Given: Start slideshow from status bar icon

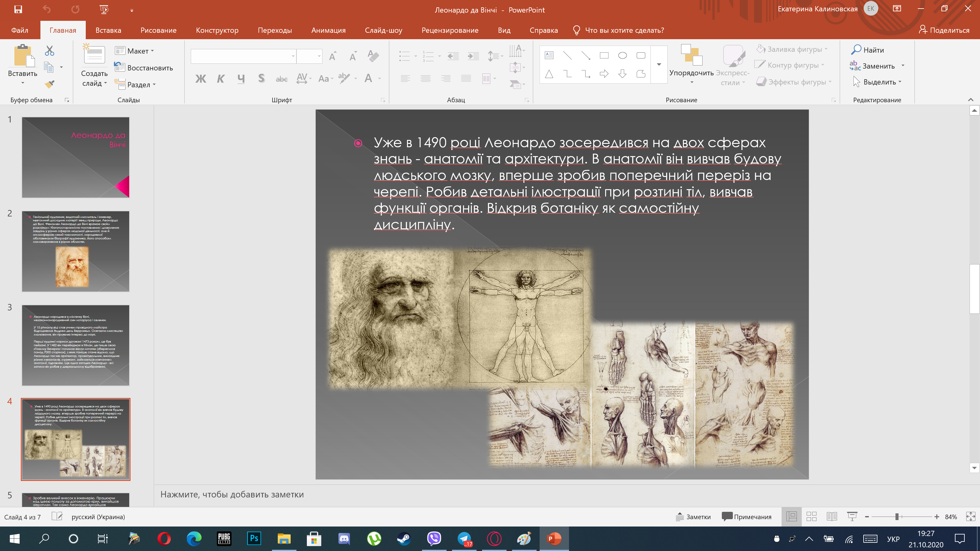Looking at the screenshot, I should point(852,517).
